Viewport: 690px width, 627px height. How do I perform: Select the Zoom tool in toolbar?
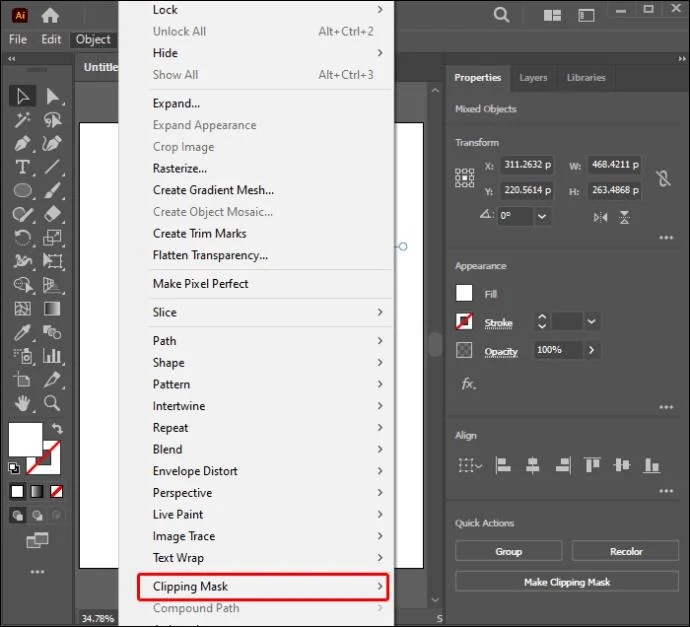coord(52,403)
